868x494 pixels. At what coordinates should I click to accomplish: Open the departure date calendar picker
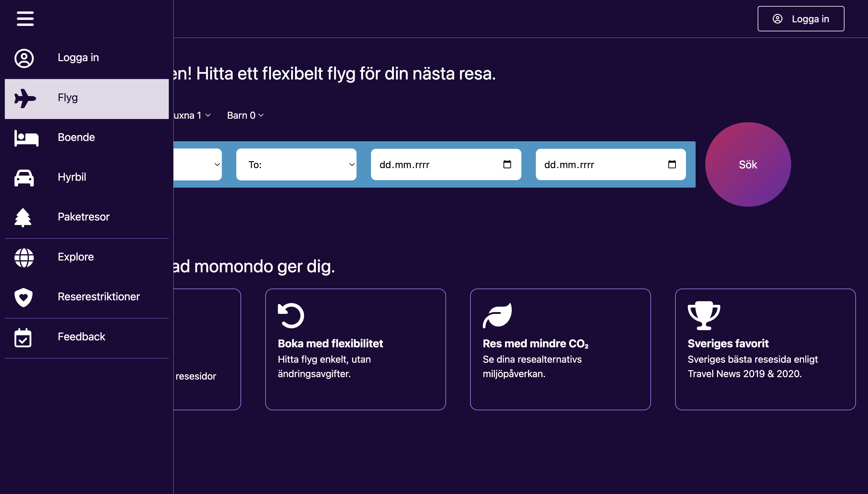[x=506, y=164]
